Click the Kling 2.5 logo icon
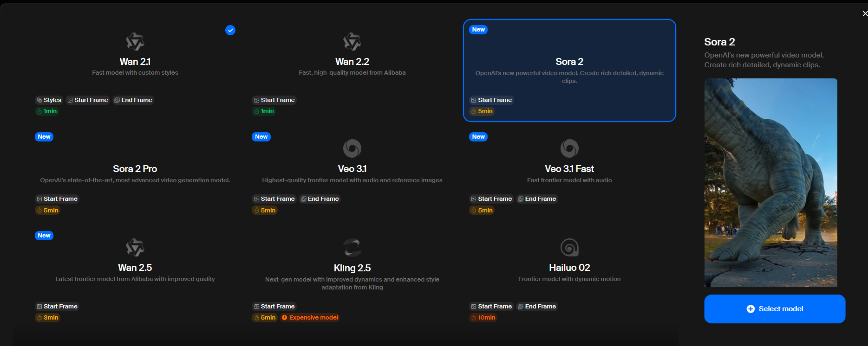 (x=352, y=248)
